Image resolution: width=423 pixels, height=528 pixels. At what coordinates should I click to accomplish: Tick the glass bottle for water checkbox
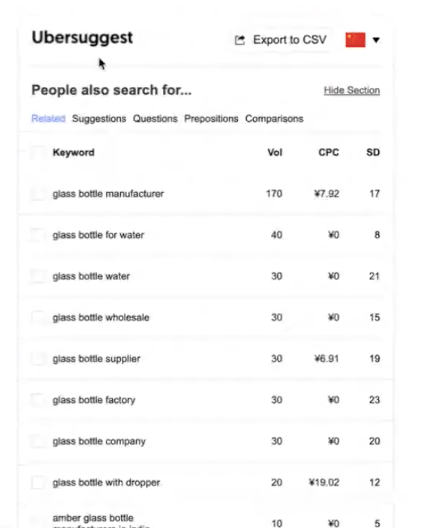(38, 235)
